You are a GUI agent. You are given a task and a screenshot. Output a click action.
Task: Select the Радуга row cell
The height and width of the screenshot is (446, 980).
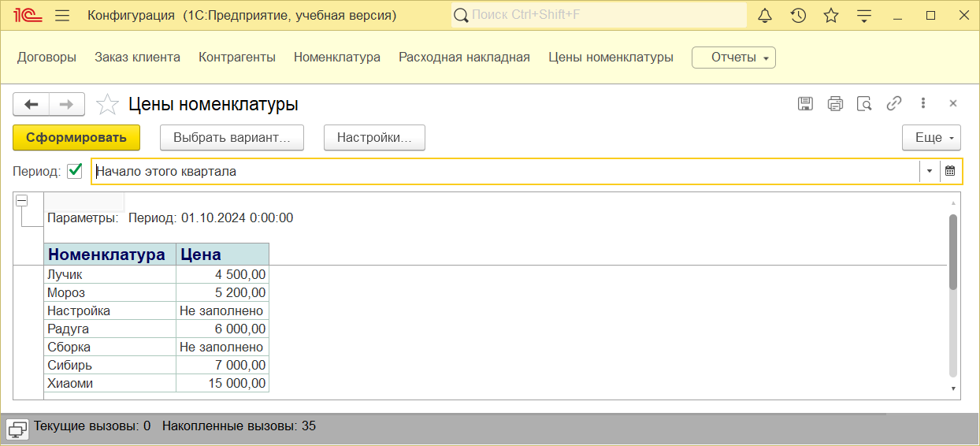click(110, 329)
